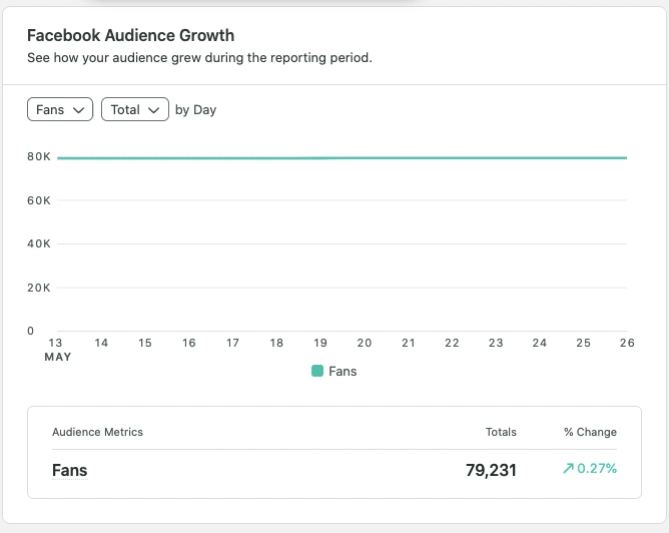This screenshot has height=533, width=669.
Task: Open the Fans metric dropdown
Action: tap(60, 110)
